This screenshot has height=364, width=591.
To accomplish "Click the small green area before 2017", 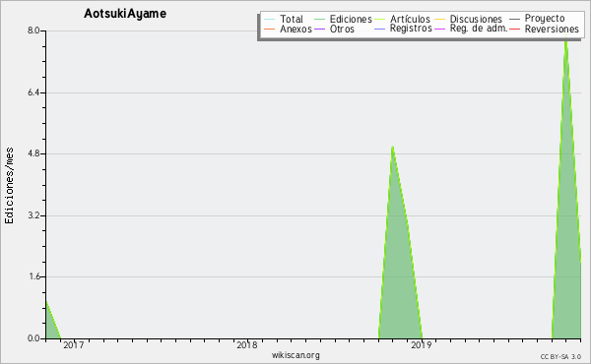I will (x=51, y=326).
